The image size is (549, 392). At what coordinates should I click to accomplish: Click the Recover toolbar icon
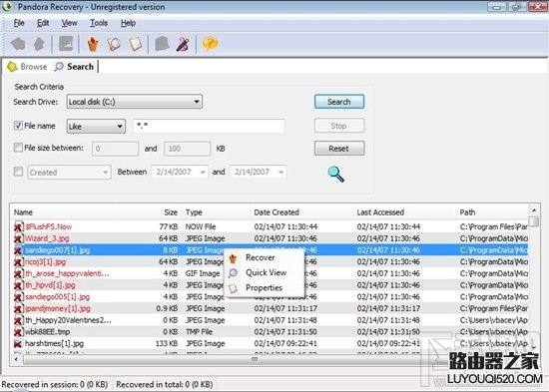[x=93, y=44]
